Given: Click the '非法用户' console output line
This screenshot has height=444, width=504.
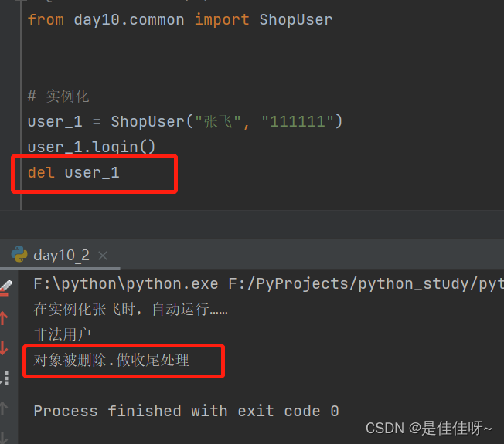Looking at the screenshot, I should coord(63,334).
